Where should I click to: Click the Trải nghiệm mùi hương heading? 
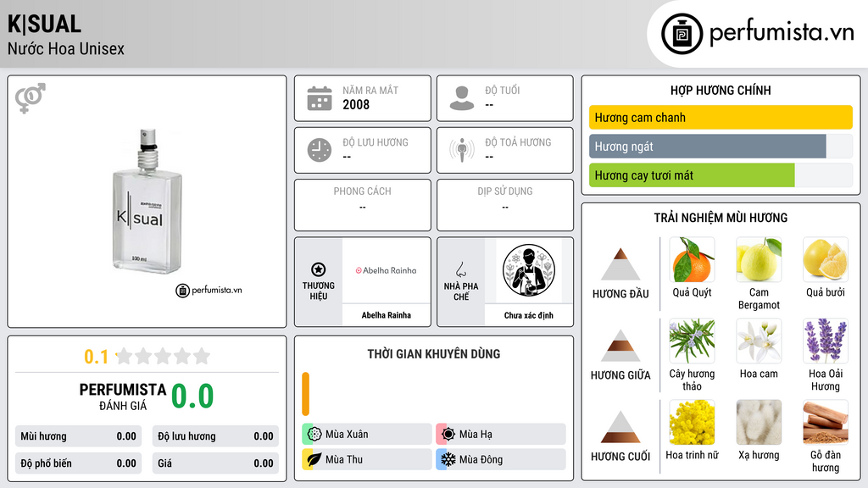pos(721,218)
